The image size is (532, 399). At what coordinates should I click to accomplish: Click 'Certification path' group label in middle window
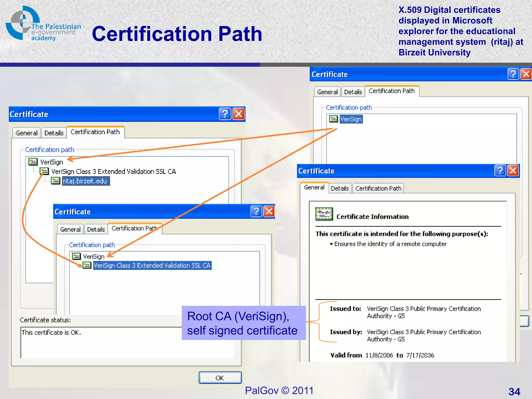[x=92, y=245]
